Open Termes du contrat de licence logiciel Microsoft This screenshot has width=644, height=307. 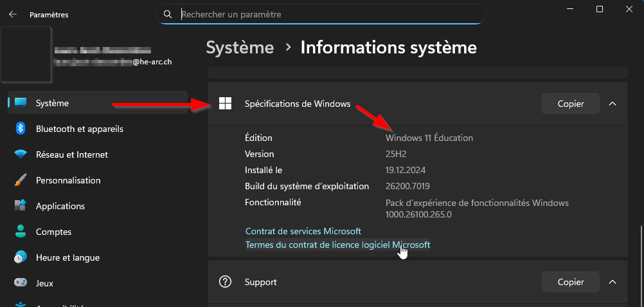tap(337, 245)
